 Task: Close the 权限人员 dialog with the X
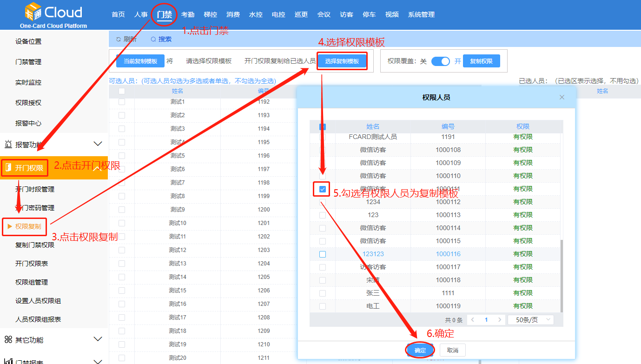tap(562, 97)
